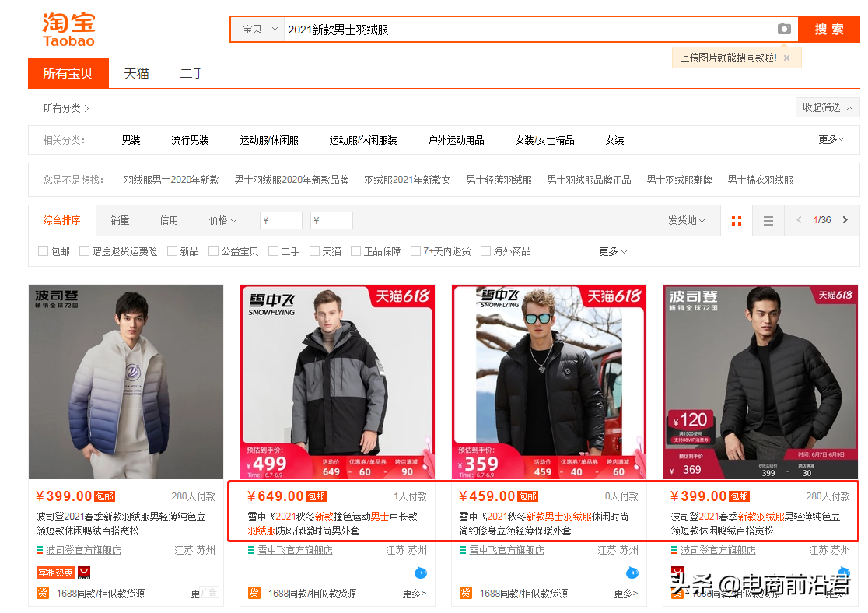Open the 宝贝 search type dropdown
The height and width of the screenshot is (613, 868).
click(x=259, y=30)
